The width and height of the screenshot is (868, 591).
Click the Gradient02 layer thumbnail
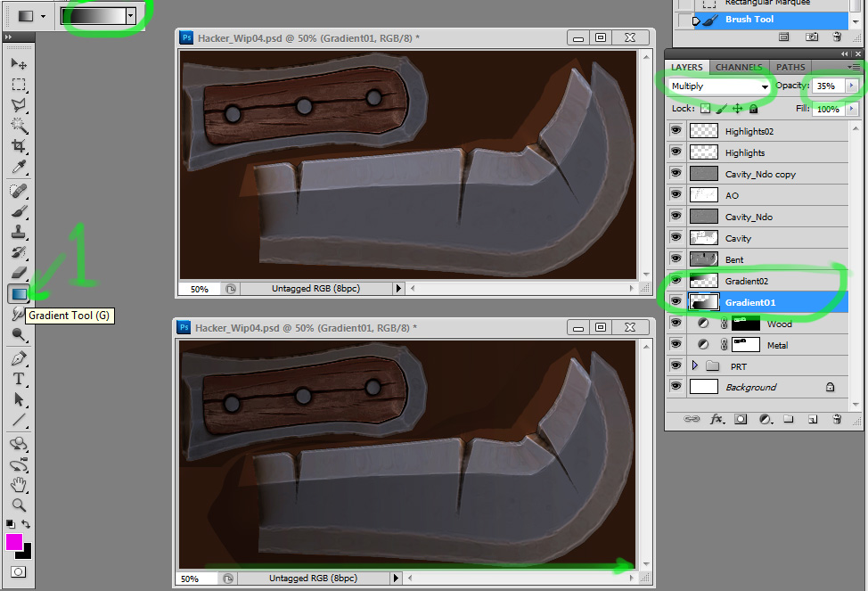(x=704, y=280)
